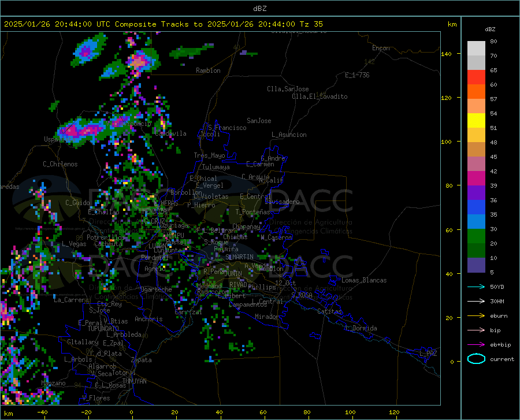Click the white 30HM arrow legend icon
Image resolution: width=520 pixels, height=420 pixels.
coord(476,302)
